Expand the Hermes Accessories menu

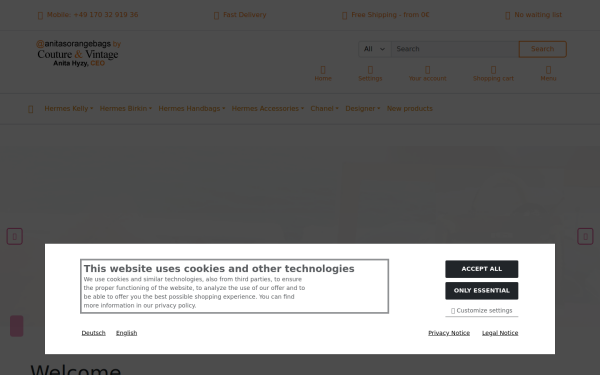coord(267,109)
